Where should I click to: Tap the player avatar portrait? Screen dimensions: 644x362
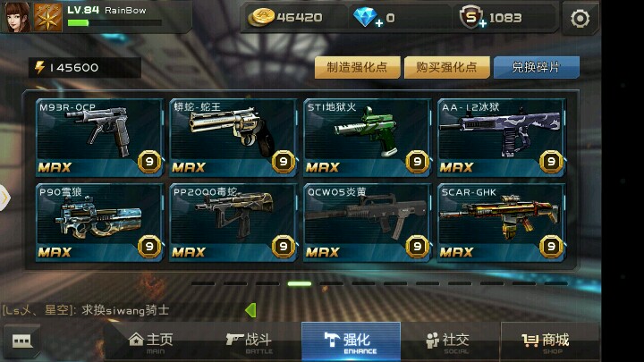coord(17,17)
